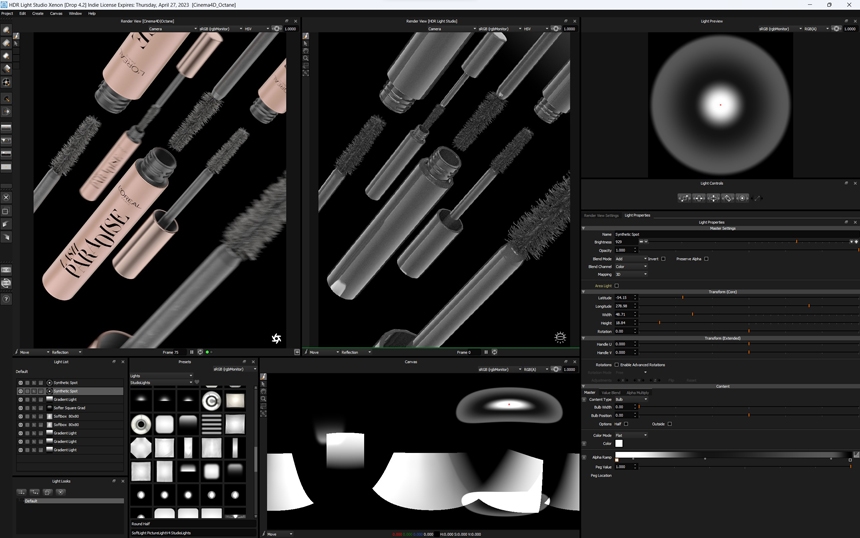Collapse the Transform (Core) section
Image resolution: width=860 pixels, height=538 pixels.
(584, 292)
